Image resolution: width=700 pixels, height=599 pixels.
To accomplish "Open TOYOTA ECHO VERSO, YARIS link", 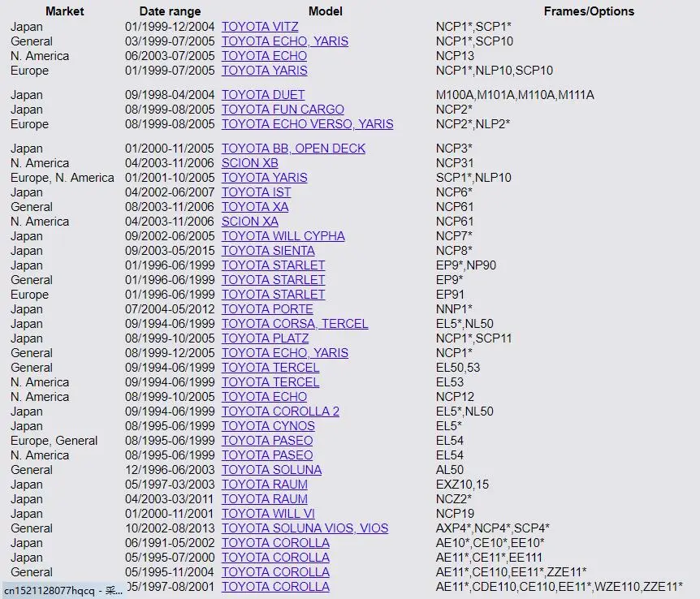I will coord(307,124).
